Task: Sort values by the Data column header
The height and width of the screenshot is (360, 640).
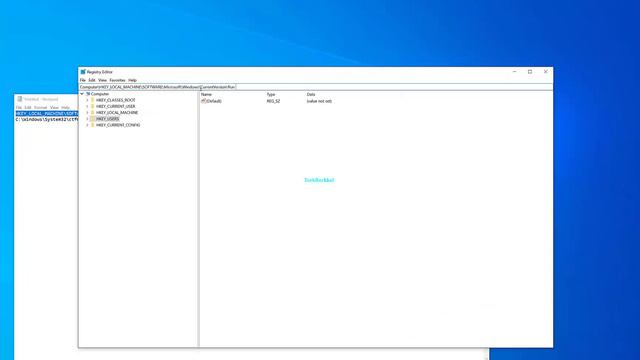Action: 311,94
